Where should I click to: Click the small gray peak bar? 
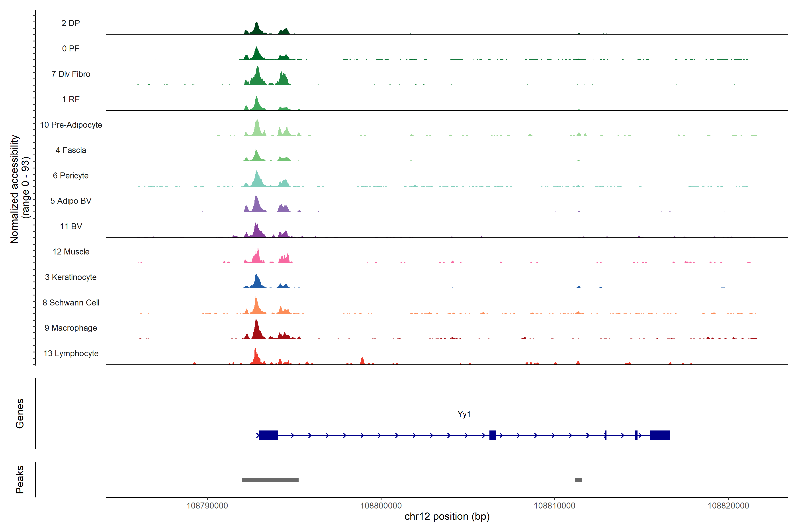click(578, 480)
